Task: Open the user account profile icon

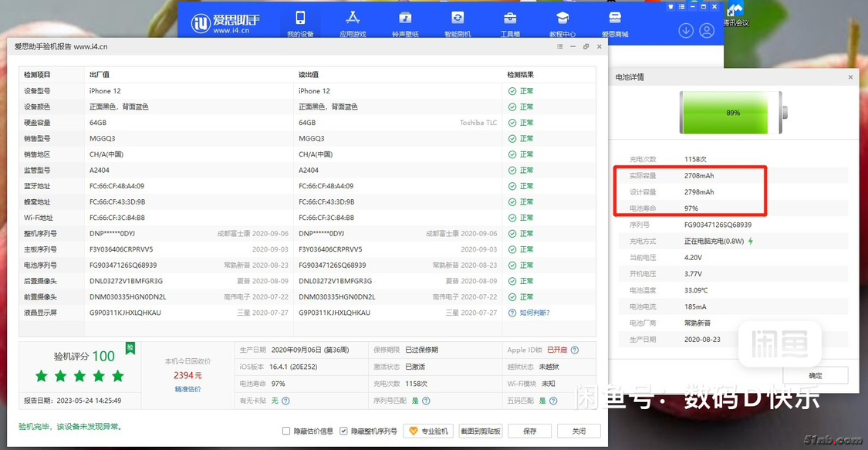Action: pos(707,31)
